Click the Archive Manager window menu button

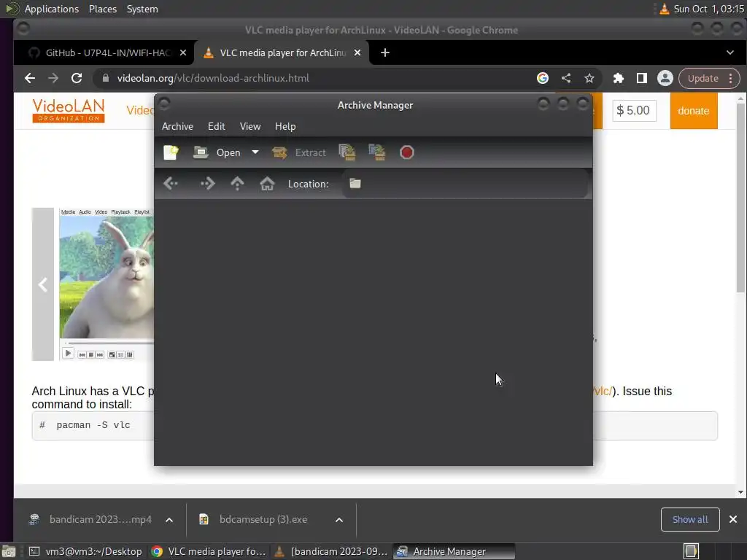(x=164, y=104)
